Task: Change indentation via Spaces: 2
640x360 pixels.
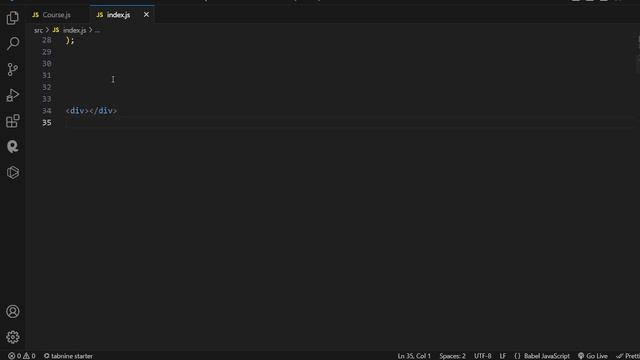Action: [x=452, y=356]
